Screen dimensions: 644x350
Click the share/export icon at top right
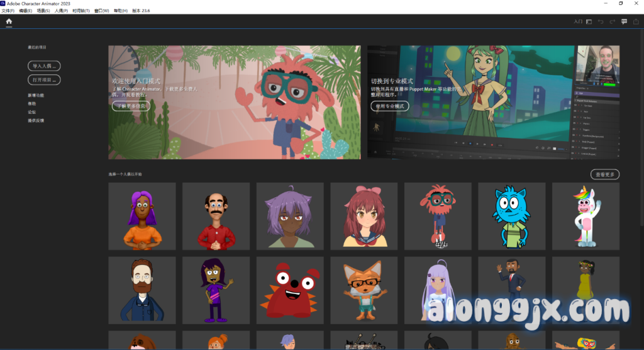click(x=636, y=22)
